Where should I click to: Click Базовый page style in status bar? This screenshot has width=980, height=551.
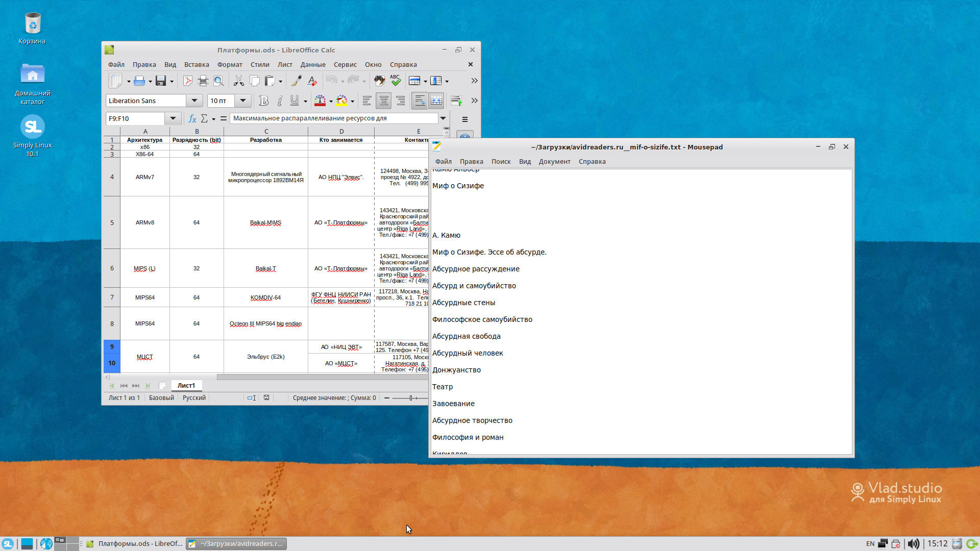point(161,397)
